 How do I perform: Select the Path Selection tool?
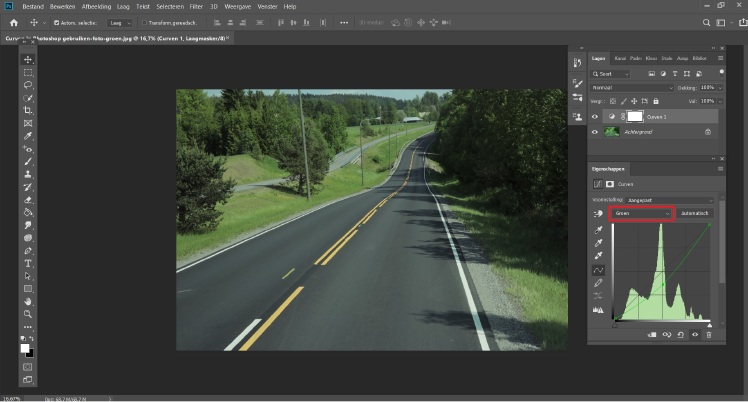tap(28, 276)
